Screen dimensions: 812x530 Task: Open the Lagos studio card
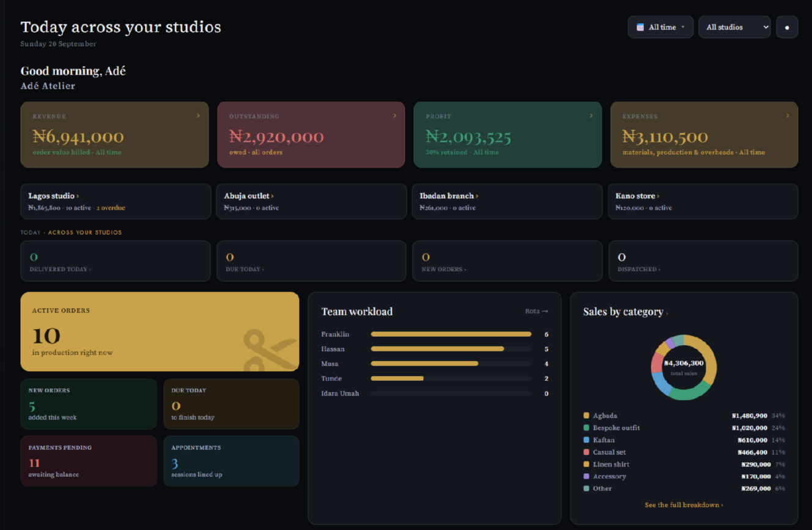(x=116, y=201)
